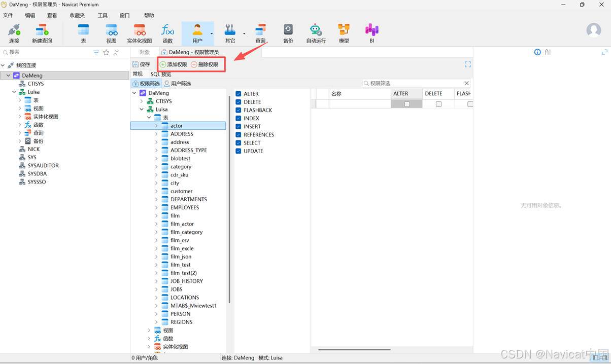The image size is (611, 364).
Task: Tick the ALTER column checkbox in grid row
Action: point(407,104)
